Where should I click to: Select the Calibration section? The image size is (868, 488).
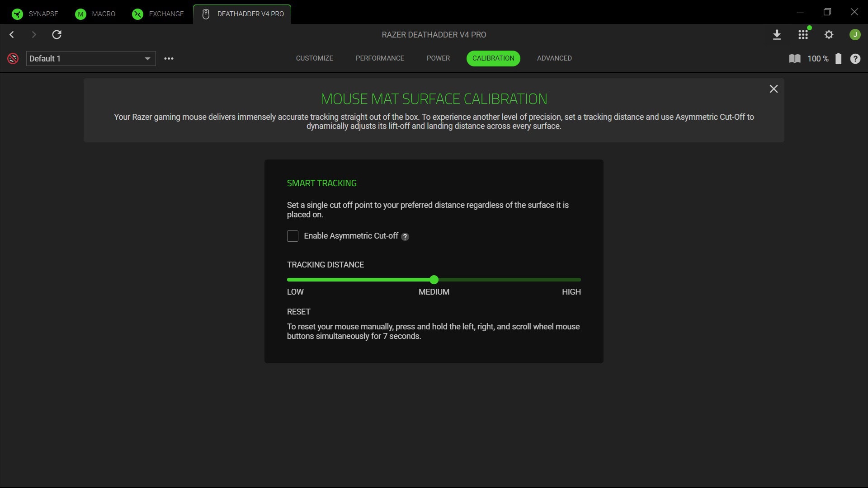click(493, 58)
